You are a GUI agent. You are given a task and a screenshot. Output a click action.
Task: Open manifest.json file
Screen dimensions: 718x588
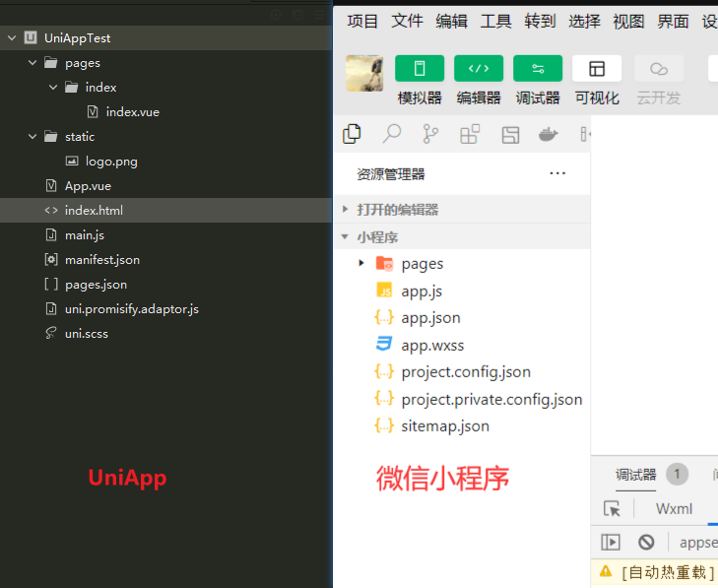[102, 260]
